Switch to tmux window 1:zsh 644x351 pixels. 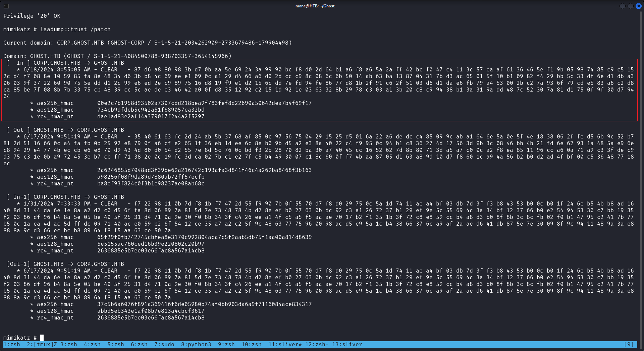coord(12,345)
